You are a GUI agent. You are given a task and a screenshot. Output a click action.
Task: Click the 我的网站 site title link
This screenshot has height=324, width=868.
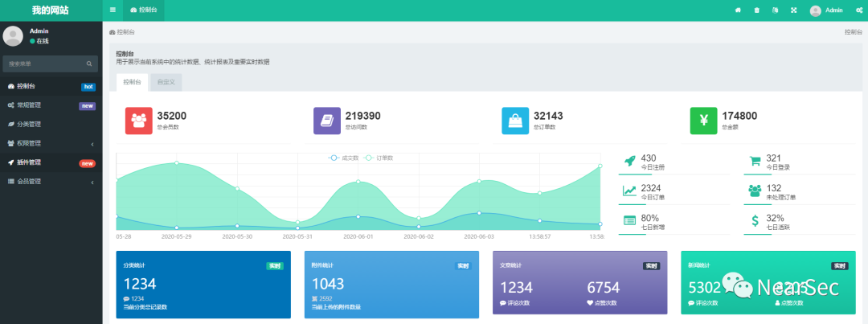pyautogui.click(x=51, y=10)
